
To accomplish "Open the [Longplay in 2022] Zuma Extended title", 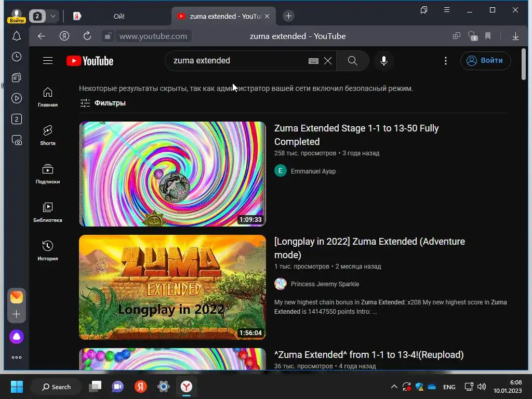I will pos(369,248).
